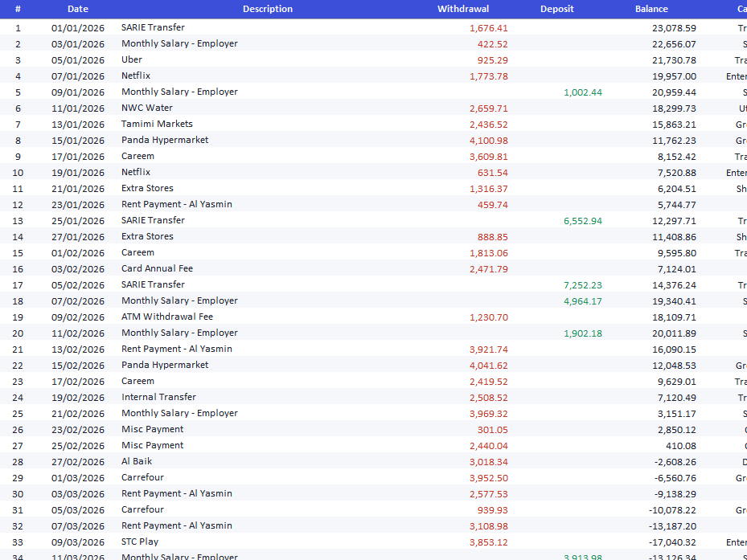The image size is (747, 560).
Task: Click deposit amount 6,552.94
Action: (583, 221)
